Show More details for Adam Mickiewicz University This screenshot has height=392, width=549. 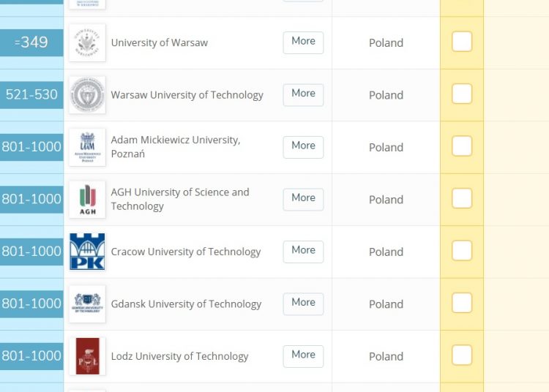click(x=303, y=146)
